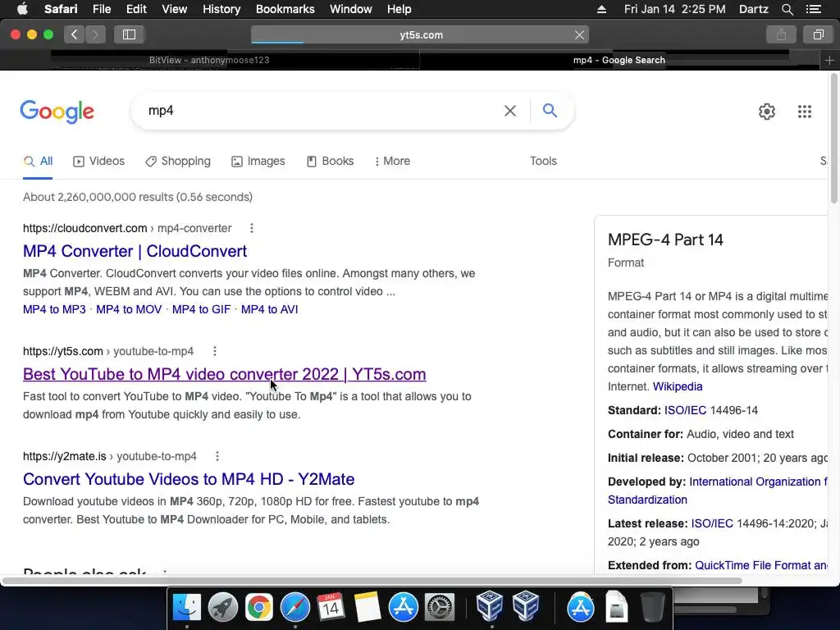Open QuickTime File Format link
This screenshot has width=840, height=630.
point(760,566)
